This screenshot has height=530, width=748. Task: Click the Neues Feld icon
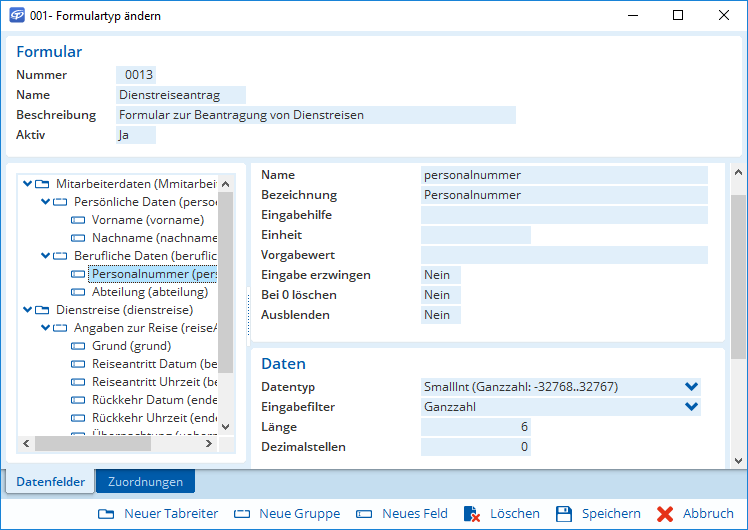(x=365, y=514)
